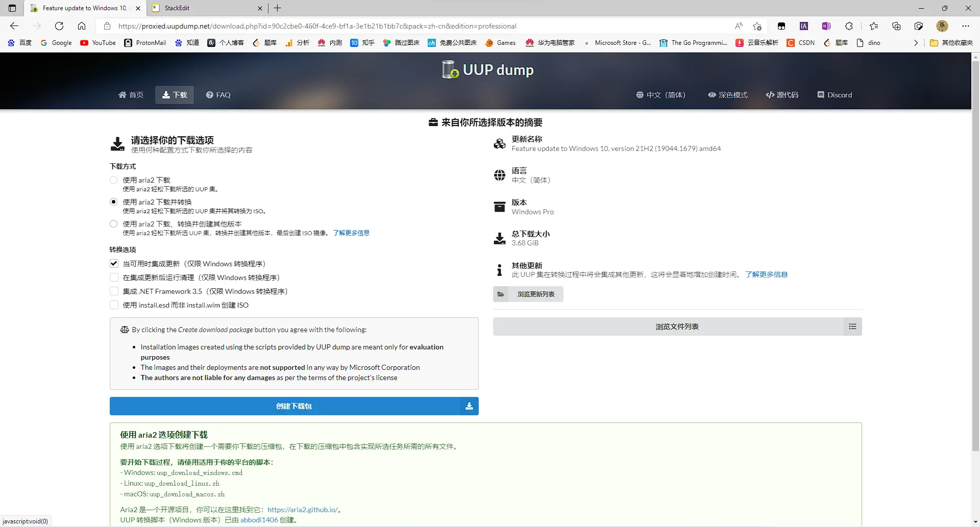Open the 百度 bookmark

coord(20,43)
